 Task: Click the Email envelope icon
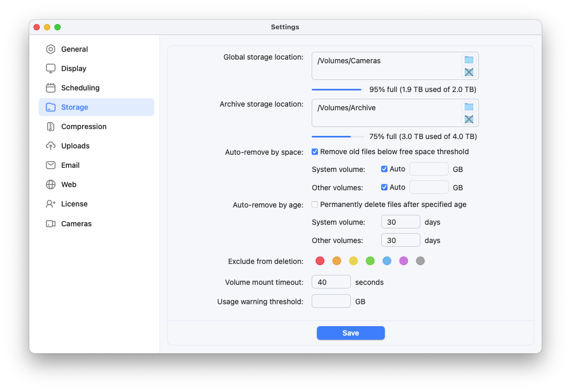(50, 165)
